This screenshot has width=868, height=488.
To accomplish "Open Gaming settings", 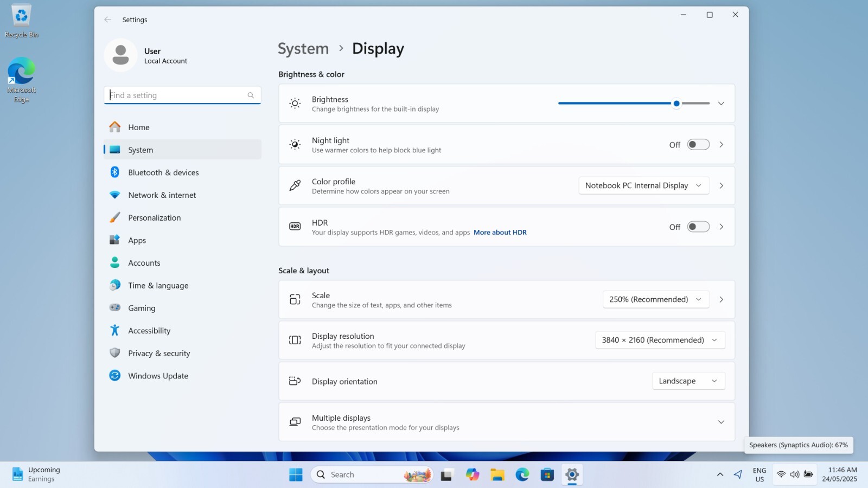I will [x=182, y=308].
